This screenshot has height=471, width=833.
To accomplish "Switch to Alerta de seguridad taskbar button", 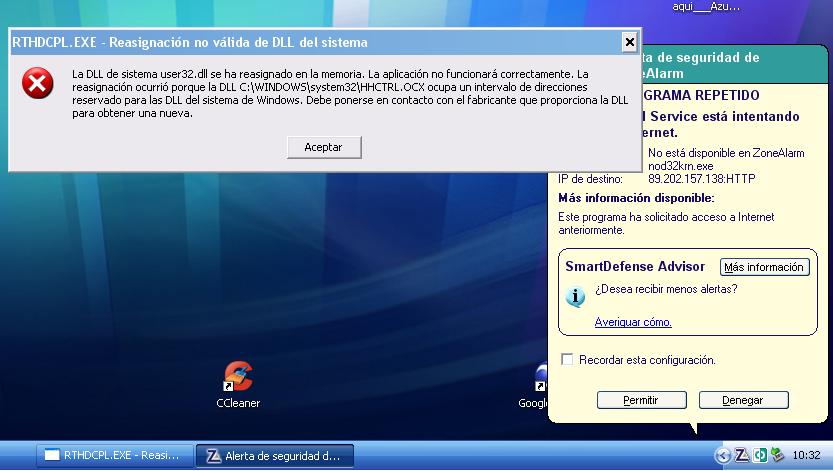I will [275, 456].
